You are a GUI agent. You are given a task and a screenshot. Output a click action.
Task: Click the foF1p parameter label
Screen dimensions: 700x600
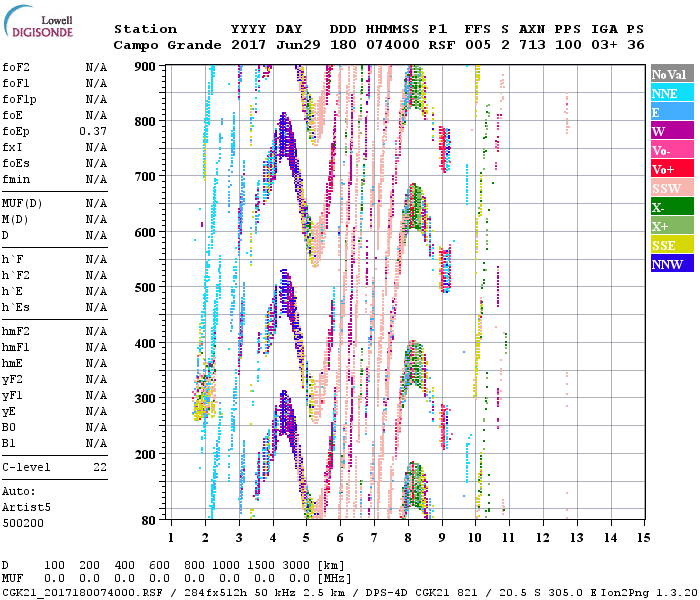tap(19, 100)
